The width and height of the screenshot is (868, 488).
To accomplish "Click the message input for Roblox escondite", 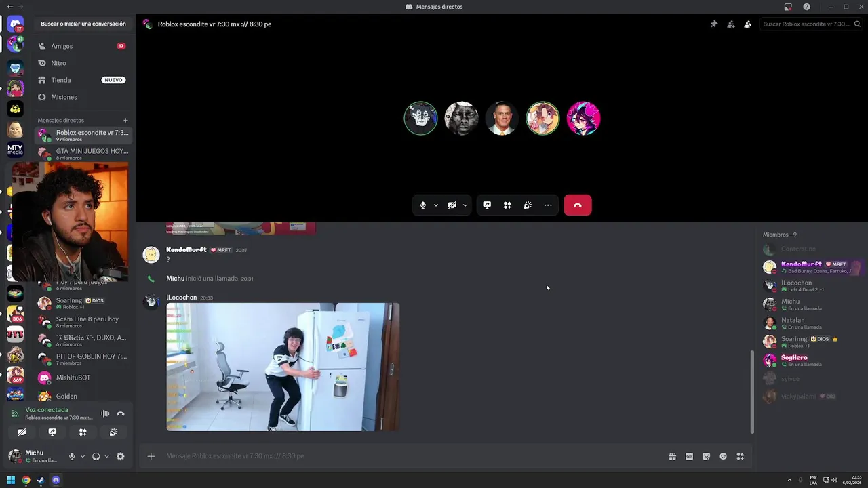I will point(414,456).
